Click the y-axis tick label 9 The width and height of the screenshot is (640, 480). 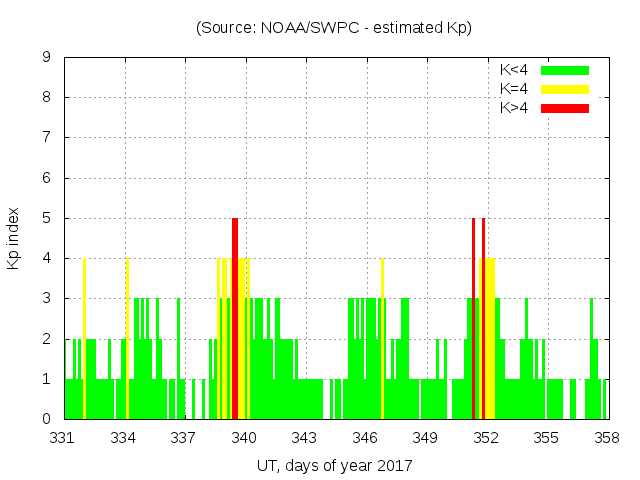[x=46, y=58]
